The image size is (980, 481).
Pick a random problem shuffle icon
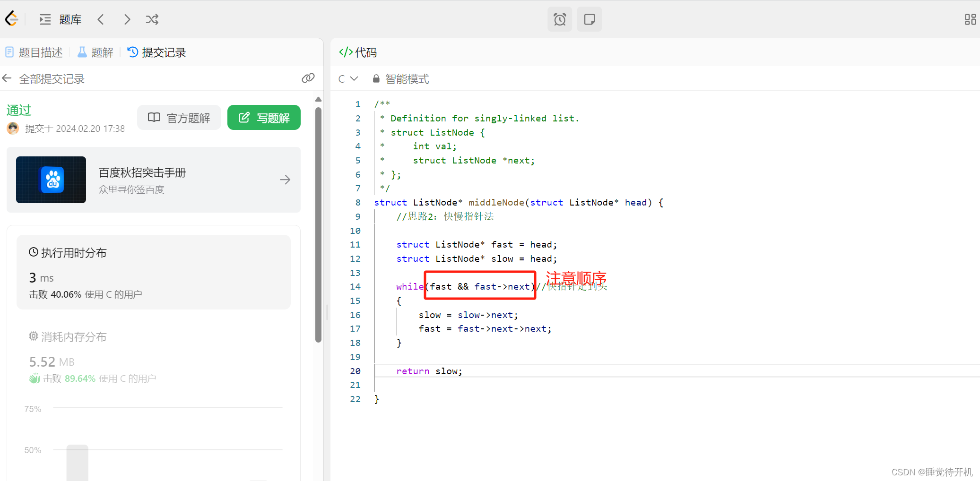tap(152, 19)
